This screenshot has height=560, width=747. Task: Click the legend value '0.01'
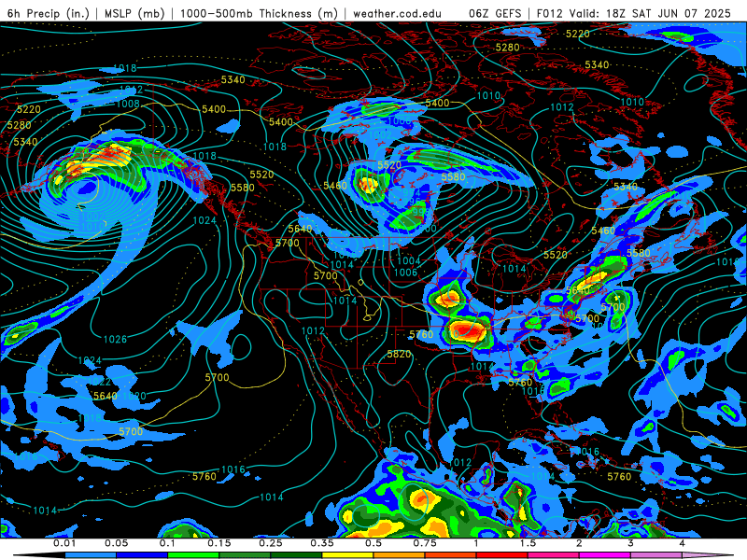[64, 543]
